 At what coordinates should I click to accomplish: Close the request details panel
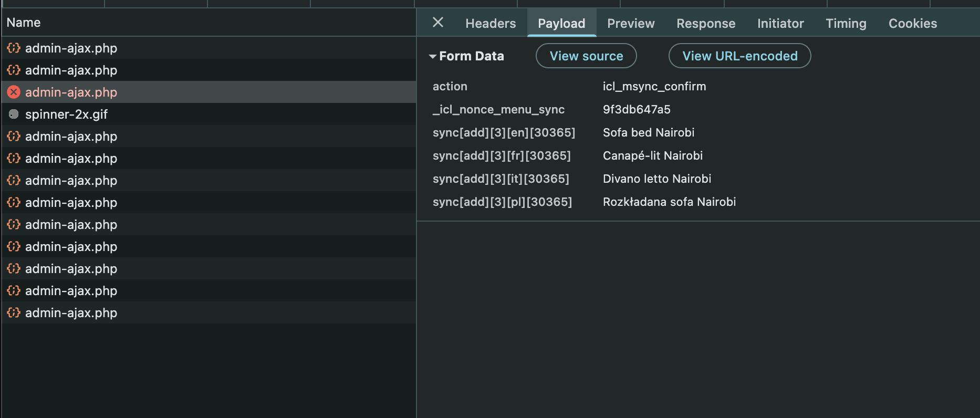pyautogui.click(x=437, y=23)
